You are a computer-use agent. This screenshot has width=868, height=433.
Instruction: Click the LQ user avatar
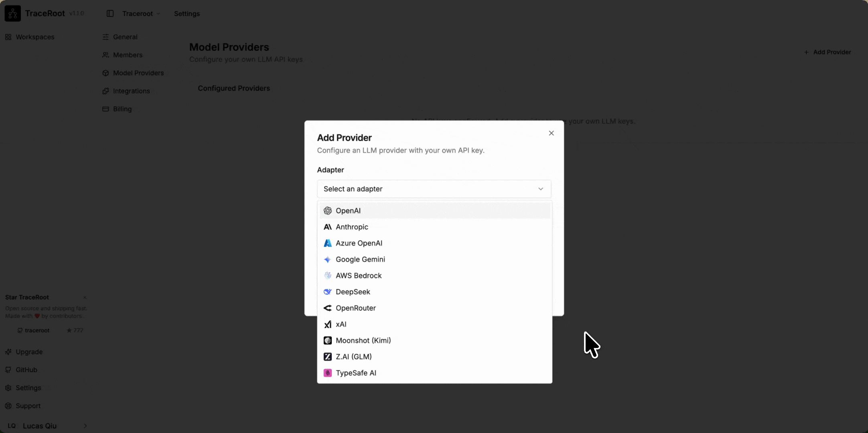pos(12,426)
